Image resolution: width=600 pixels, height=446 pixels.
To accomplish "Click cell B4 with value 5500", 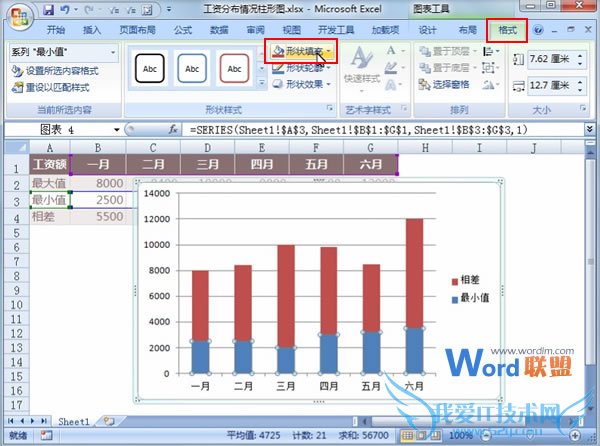I will coord(98,217).
